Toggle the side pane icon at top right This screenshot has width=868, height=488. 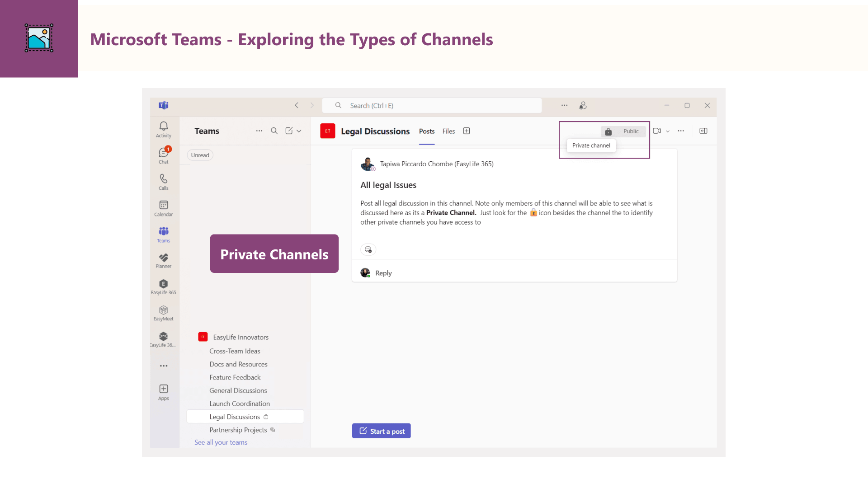[703, 131]
